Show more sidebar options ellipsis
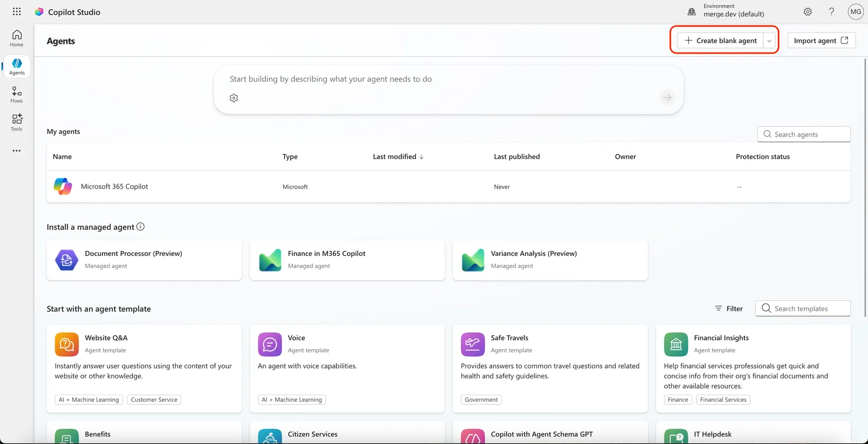Viewport: 868px width, 444px height. (17, 151)
